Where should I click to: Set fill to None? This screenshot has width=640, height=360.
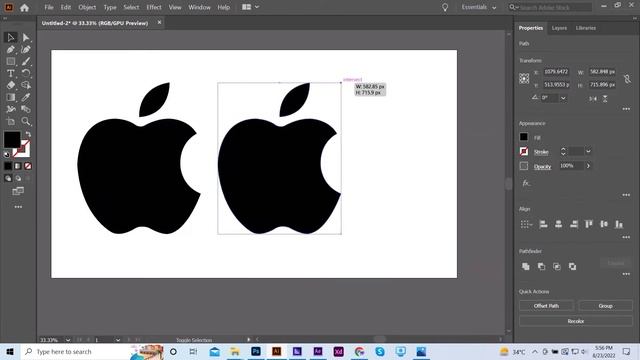[28, 166]
